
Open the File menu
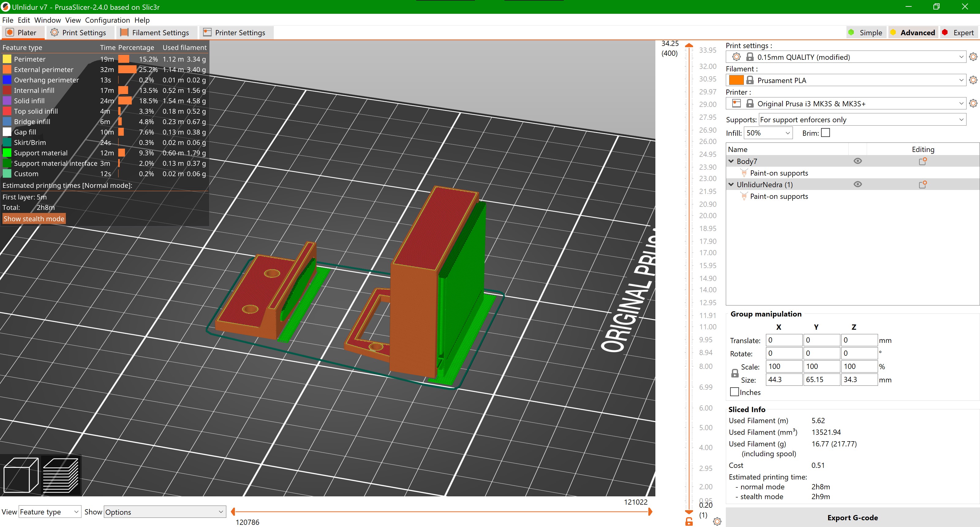[x=8, y=20]
